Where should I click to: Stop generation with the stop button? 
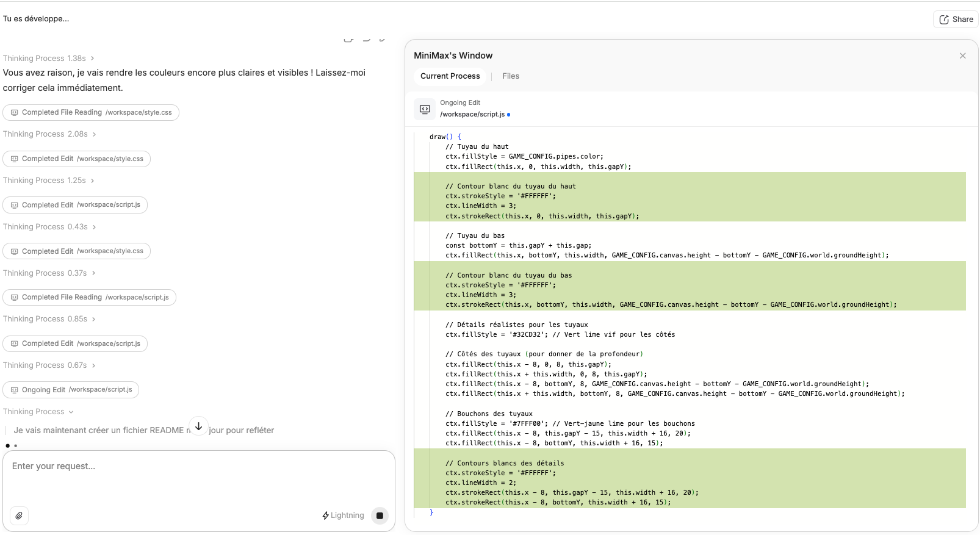pos(380,515)
